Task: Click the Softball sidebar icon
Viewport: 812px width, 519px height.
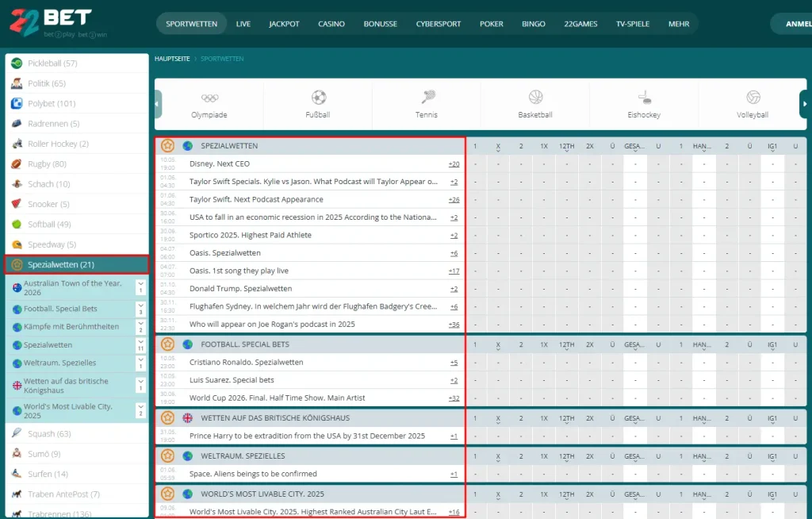Action: click(17, 225)
